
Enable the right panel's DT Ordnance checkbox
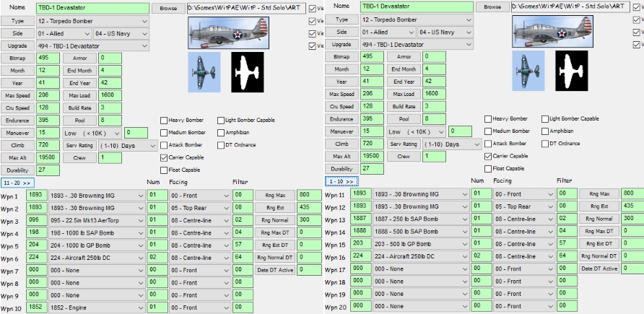(x=545, y=144)
